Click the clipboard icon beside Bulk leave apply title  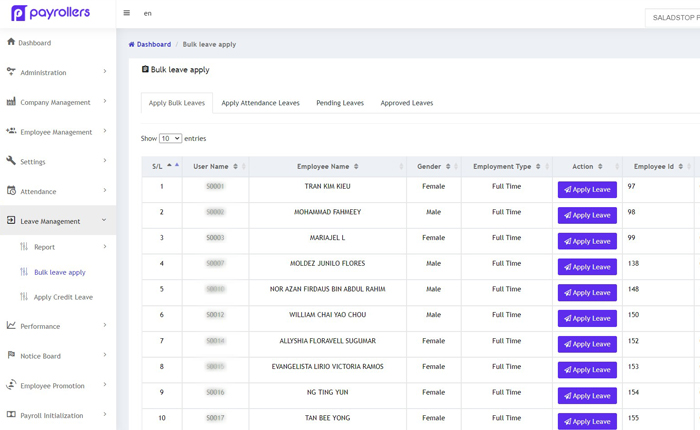coord(145,69)
